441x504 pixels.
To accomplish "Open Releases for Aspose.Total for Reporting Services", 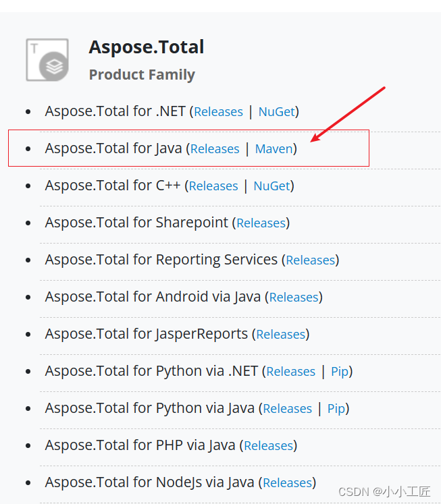I will click(311, 260).
